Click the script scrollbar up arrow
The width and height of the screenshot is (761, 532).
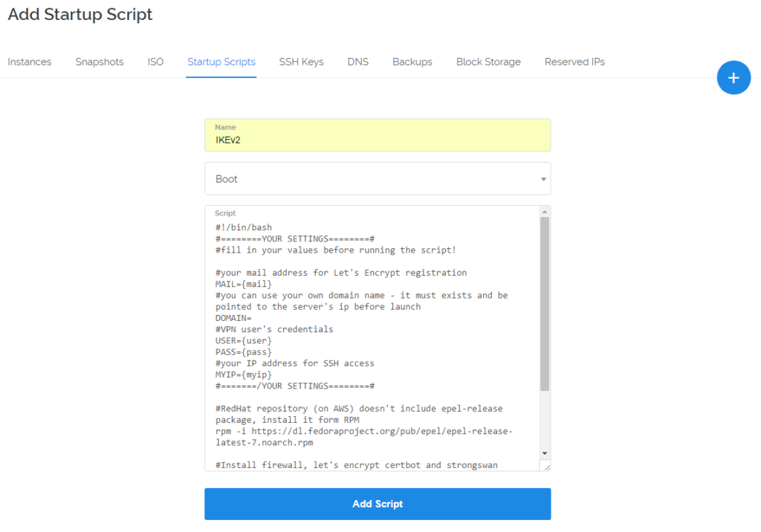click(x=545, y=212)
